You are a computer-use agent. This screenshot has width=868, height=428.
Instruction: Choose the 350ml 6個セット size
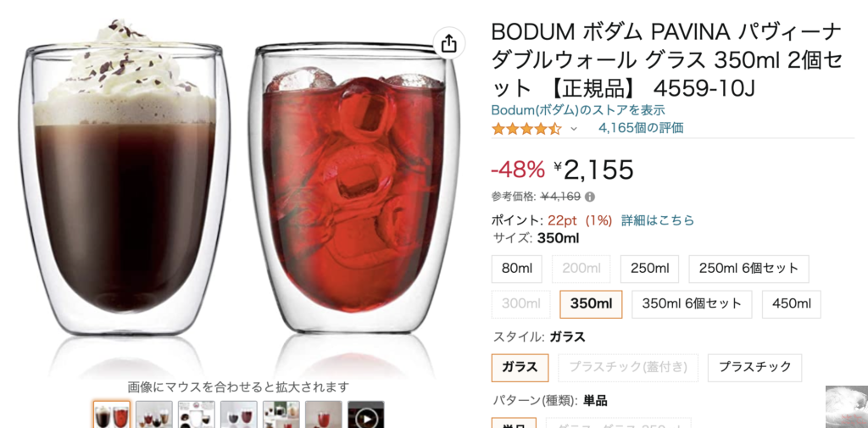(x=692, y=304)
